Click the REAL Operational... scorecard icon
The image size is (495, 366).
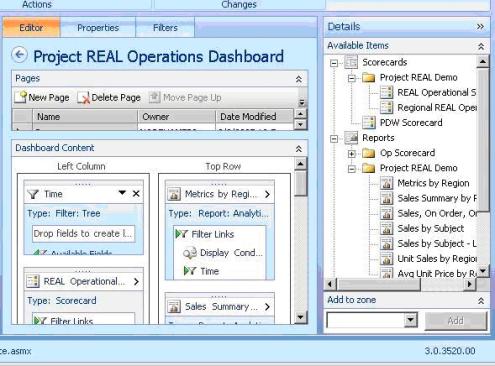tap(33, 281)
